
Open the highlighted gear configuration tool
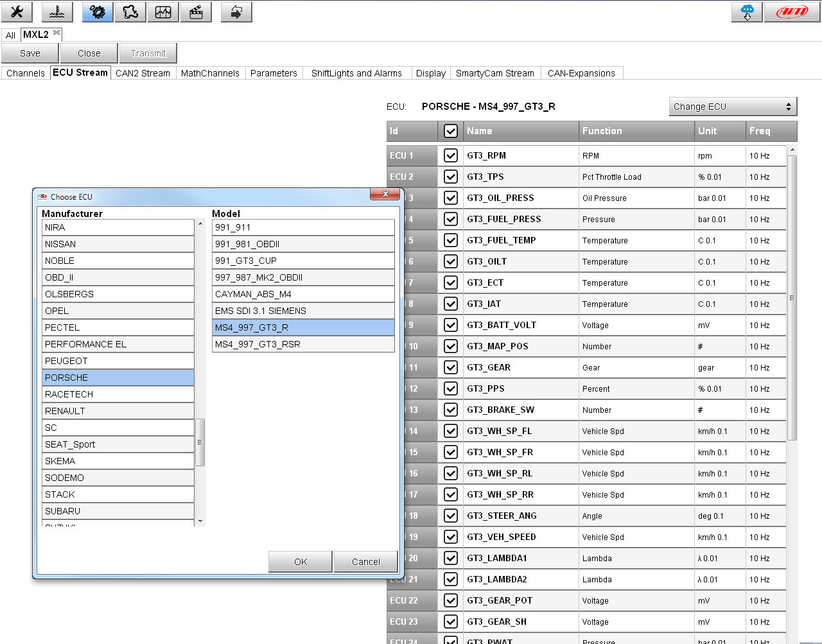click(97, 12)
